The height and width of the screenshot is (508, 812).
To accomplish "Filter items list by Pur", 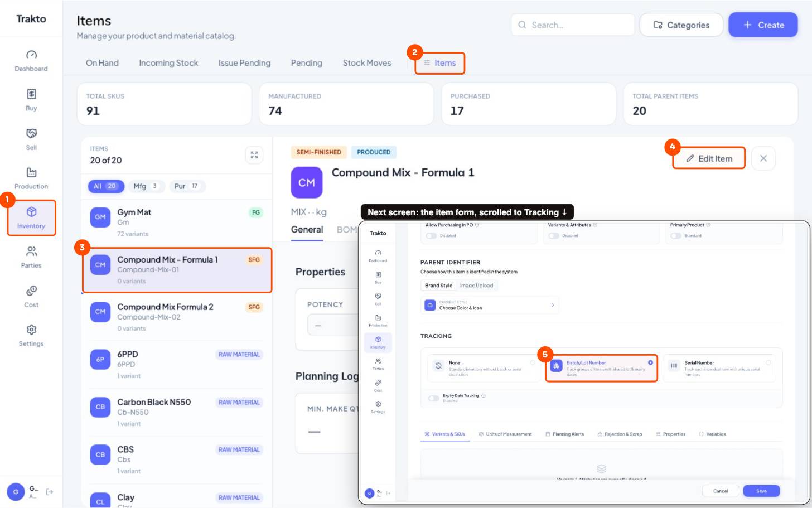I will (186, 186).
